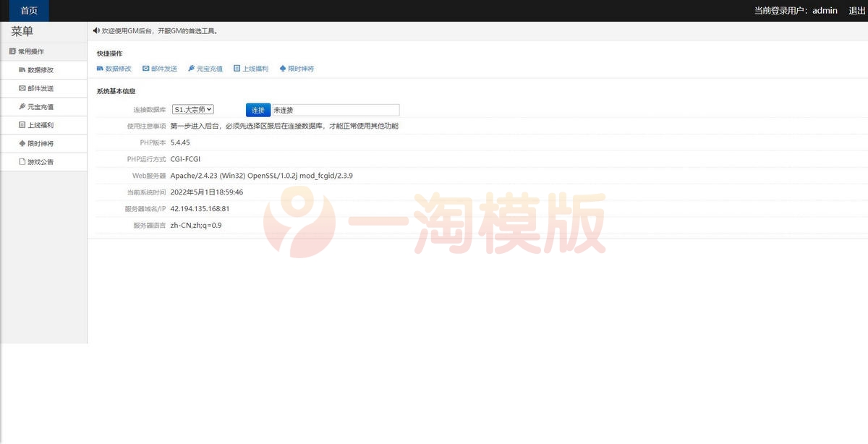Collapse the 常用操作 sidebar section

pyautogui.click(x=35, y=51)
